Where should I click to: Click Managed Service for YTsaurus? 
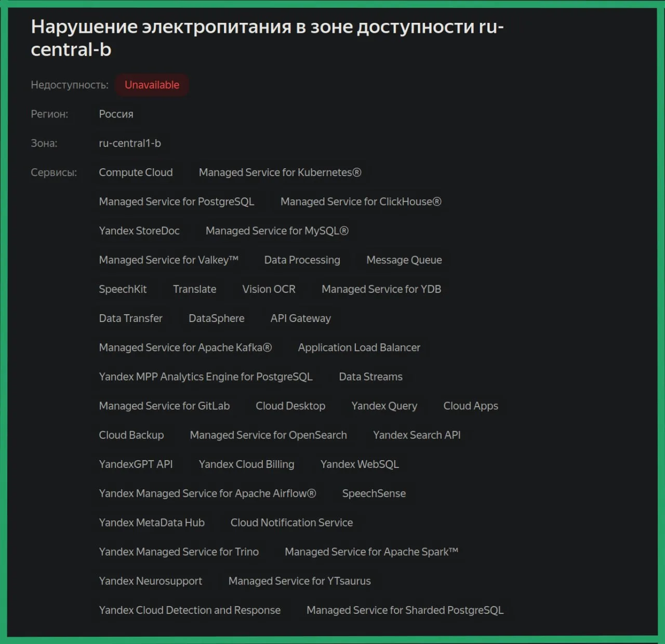pyautogui.click(x=300, y=581)
